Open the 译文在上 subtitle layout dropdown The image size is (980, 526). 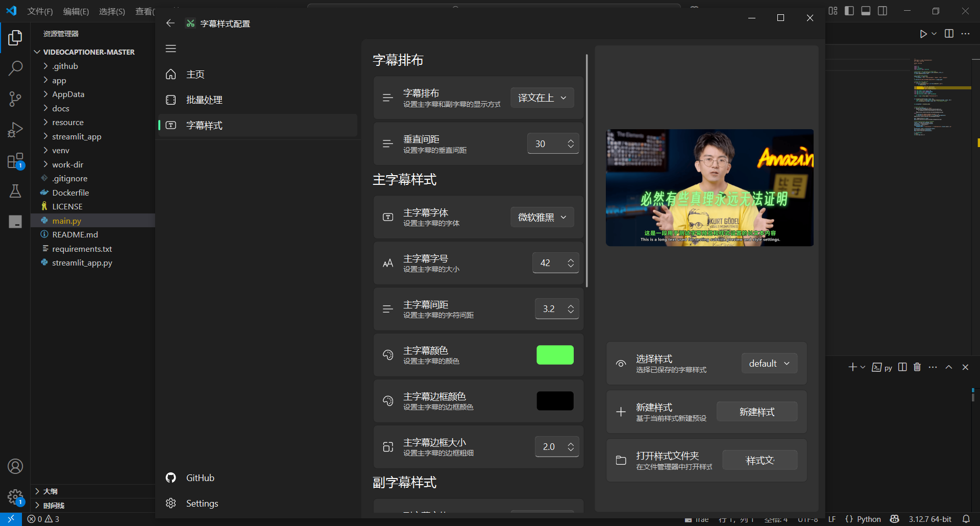click(x=542, y=98)
